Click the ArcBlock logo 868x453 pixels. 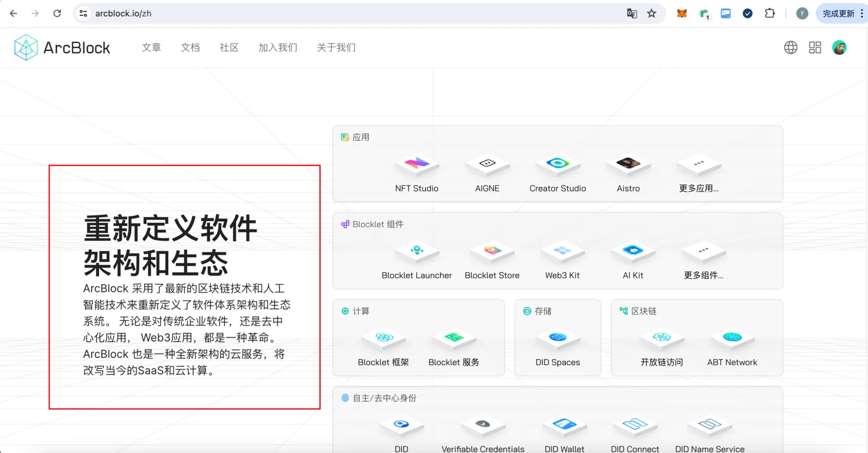coord(62,48)
